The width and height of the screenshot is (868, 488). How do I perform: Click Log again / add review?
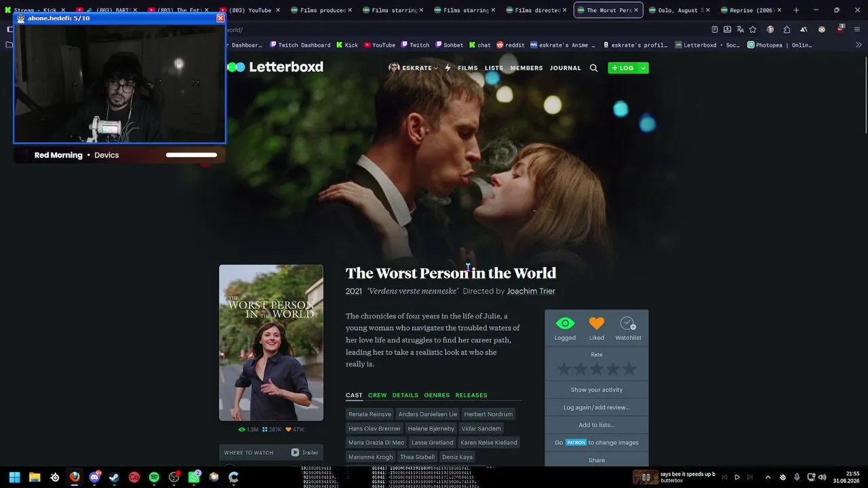tap(597, 407)
